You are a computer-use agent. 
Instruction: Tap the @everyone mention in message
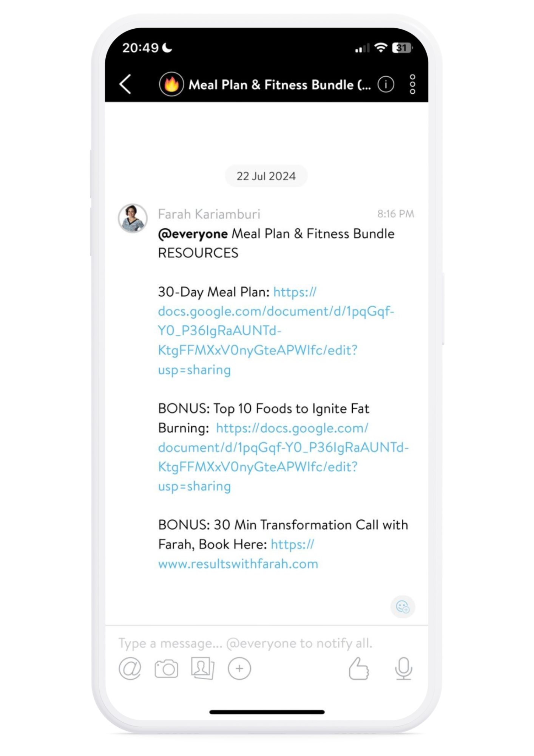[193, 234]
